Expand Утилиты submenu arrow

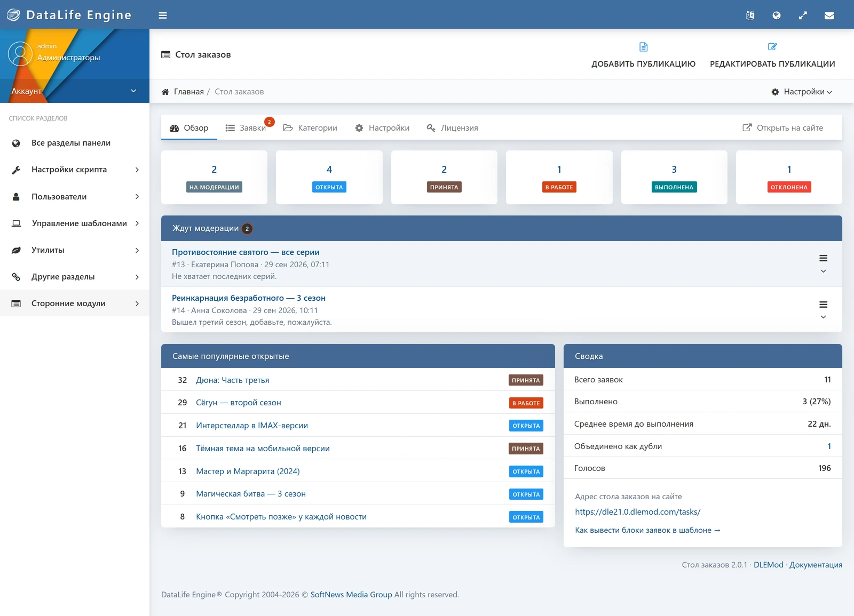coord(137,250)
